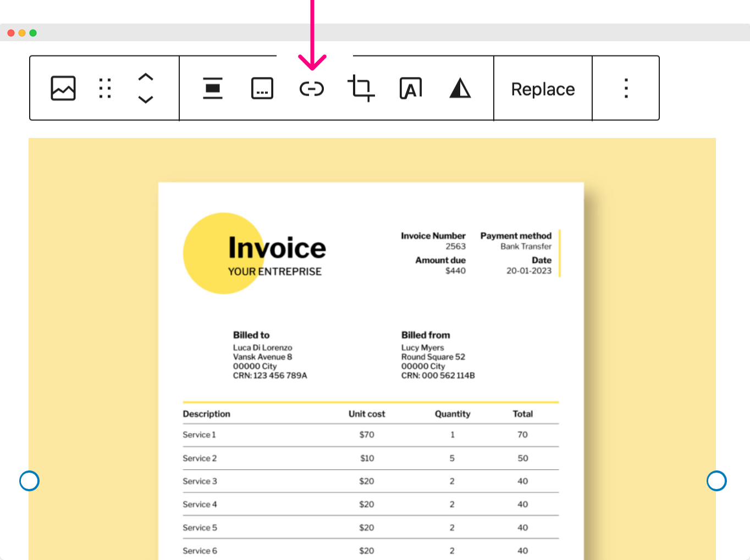Click the green maximize window button
Viewport: 750px width, 560px height.
point(33,33)
